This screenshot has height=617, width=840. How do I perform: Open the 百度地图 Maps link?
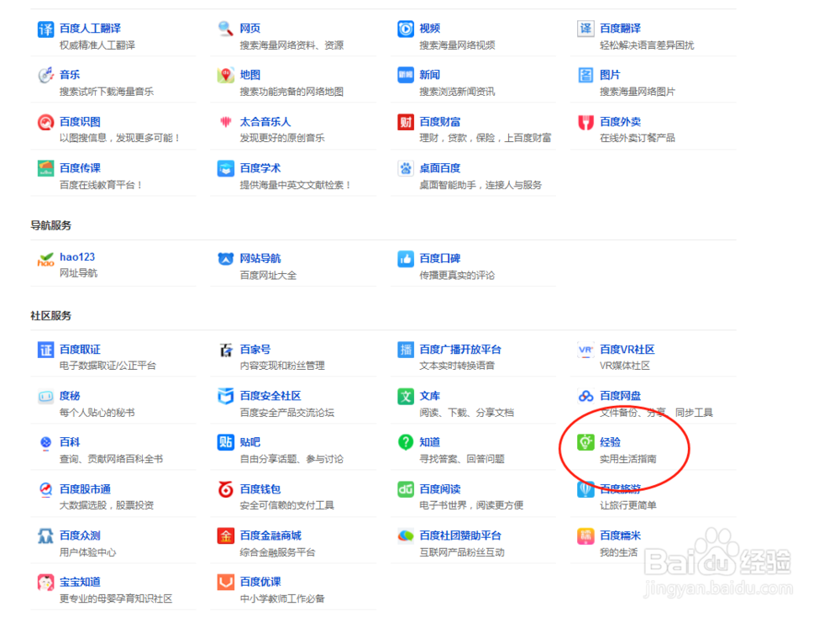pos(249,75)
